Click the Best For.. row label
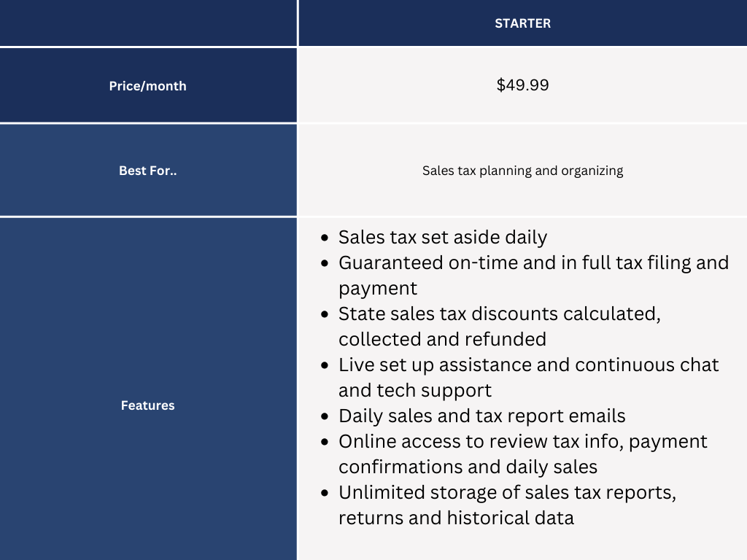This screenshot has height=560, width=747. pos(147,171)
